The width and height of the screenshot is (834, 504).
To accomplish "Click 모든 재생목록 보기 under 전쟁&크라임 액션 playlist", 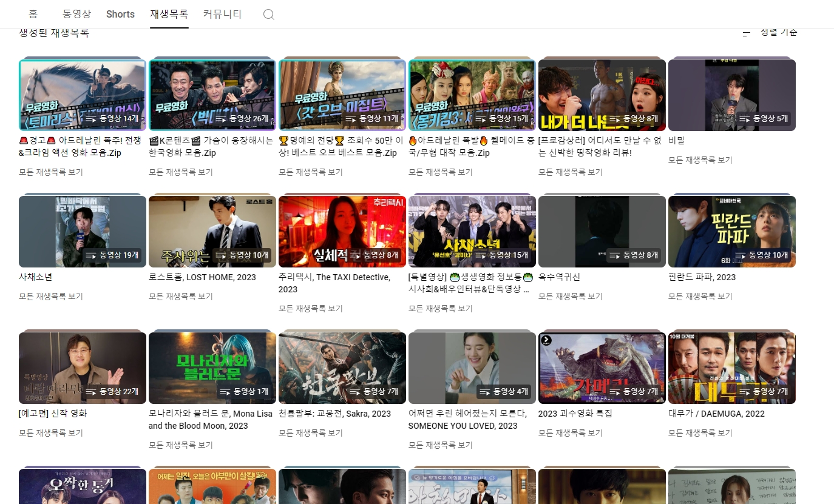I will click(x=51, y=172).
